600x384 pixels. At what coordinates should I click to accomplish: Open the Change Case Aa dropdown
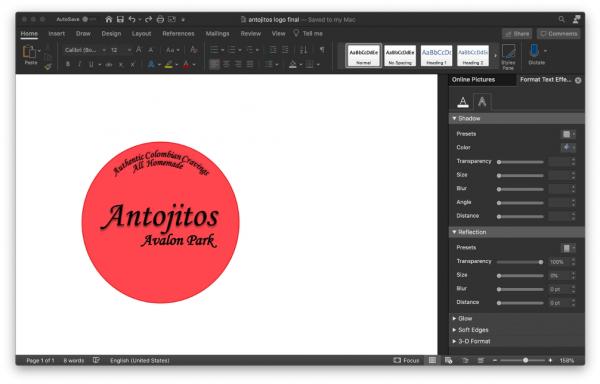[173, 50]
